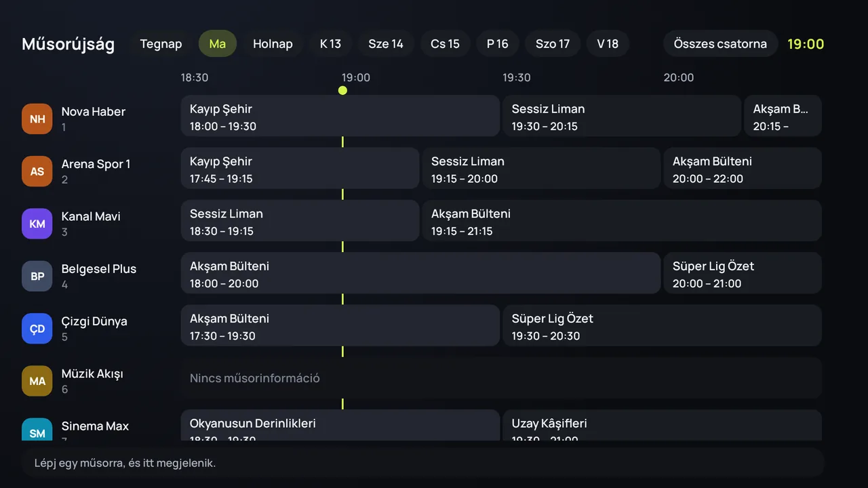Open the Sze 14 day tab
The width and height of the screenshot is (868, 488).
point(386,43)
